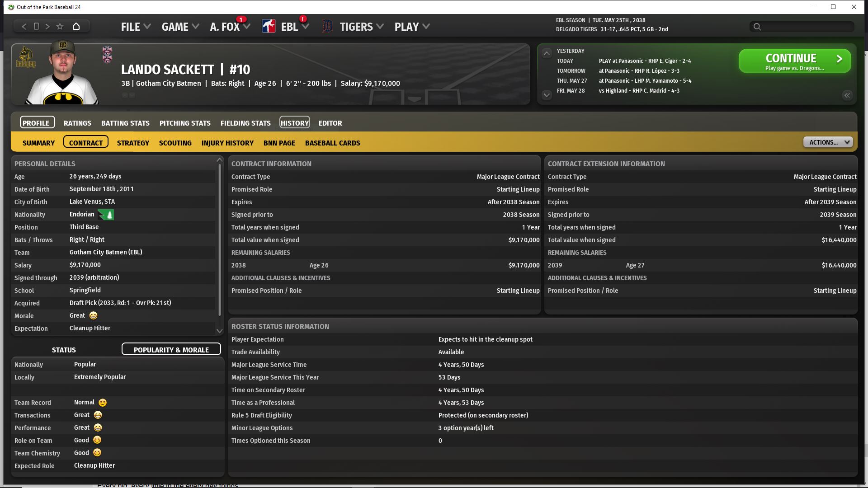Switch to Status view toggle
The image size is (868, 488).
click(64, 350)
